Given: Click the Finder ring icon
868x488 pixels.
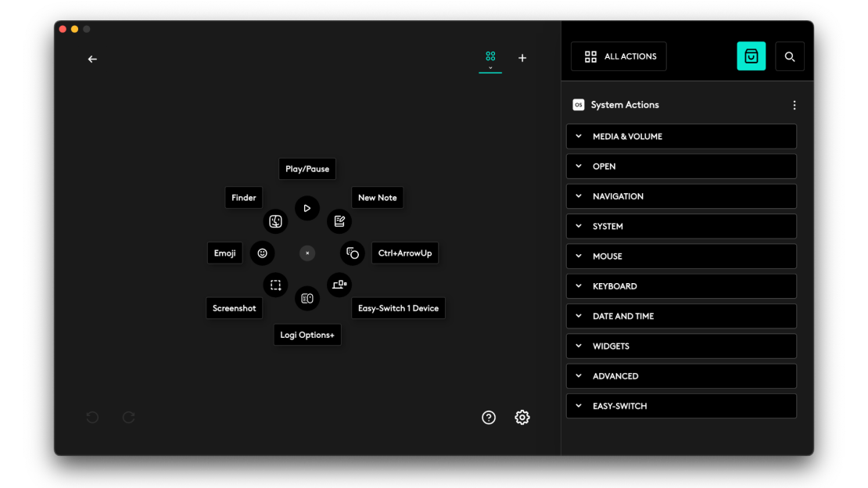Looking at the screenshot, I should coord(275,221).
